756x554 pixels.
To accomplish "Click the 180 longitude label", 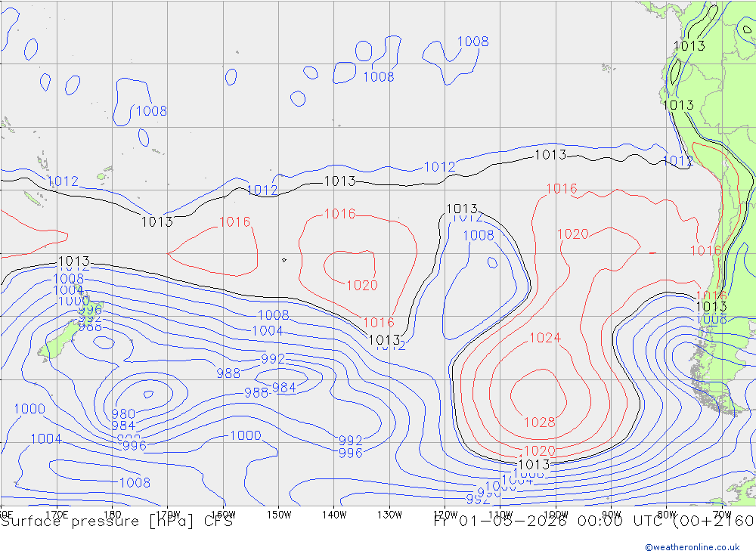I will coord(113,515).
